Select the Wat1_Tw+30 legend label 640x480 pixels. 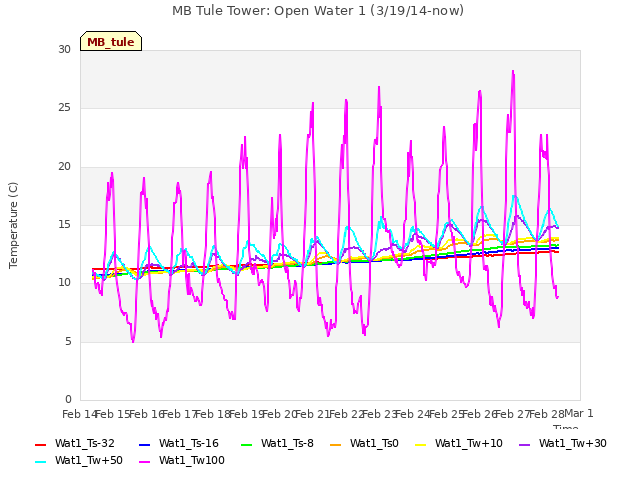573,444
